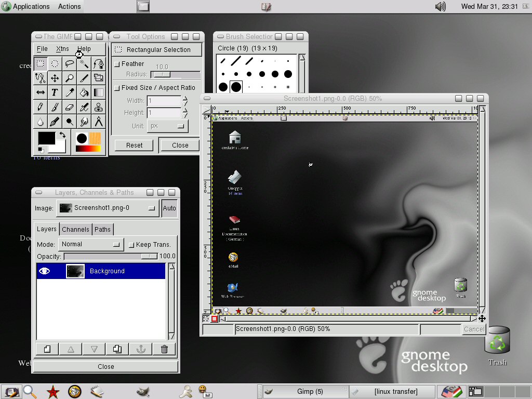The image size is (532, 399).
Task: Click the delete layer trash icon
Action: [x=164, y=349]
